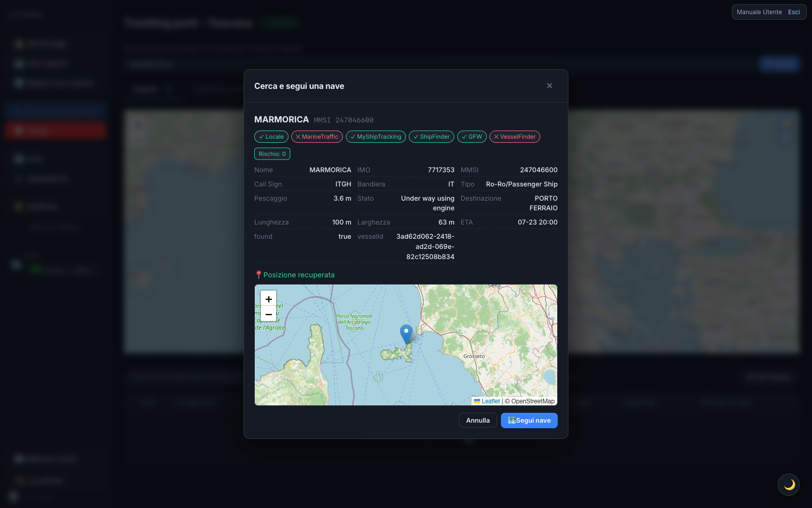Click the Larghezza value 63 m
The width and height of the screenshot is (812, 508).
[x=446, y=222]
